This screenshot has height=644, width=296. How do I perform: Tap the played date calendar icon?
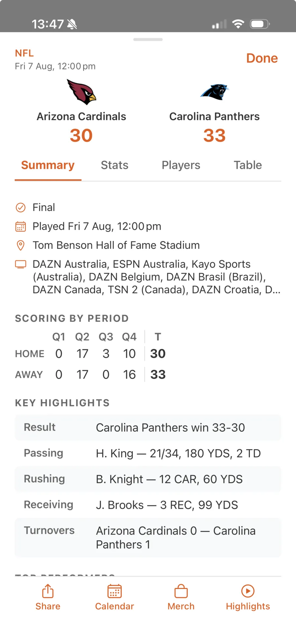[x=21, y=226]
